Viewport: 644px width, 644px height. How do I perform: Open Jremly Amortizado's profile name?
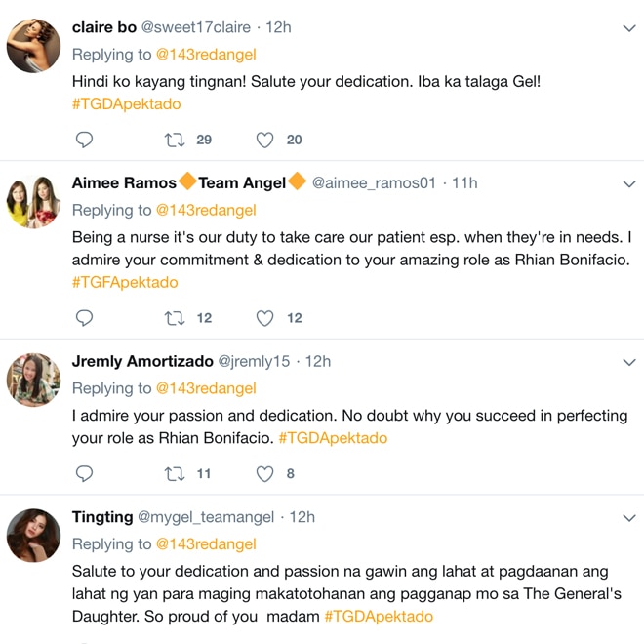(x=142, y=361)
